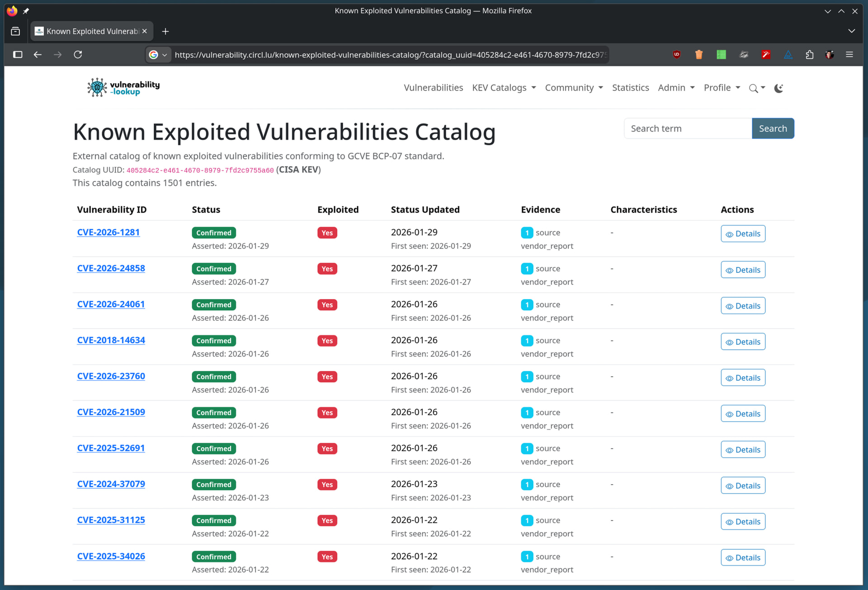Toggle the Firefox sidebar button

click(x=18, y=55)
